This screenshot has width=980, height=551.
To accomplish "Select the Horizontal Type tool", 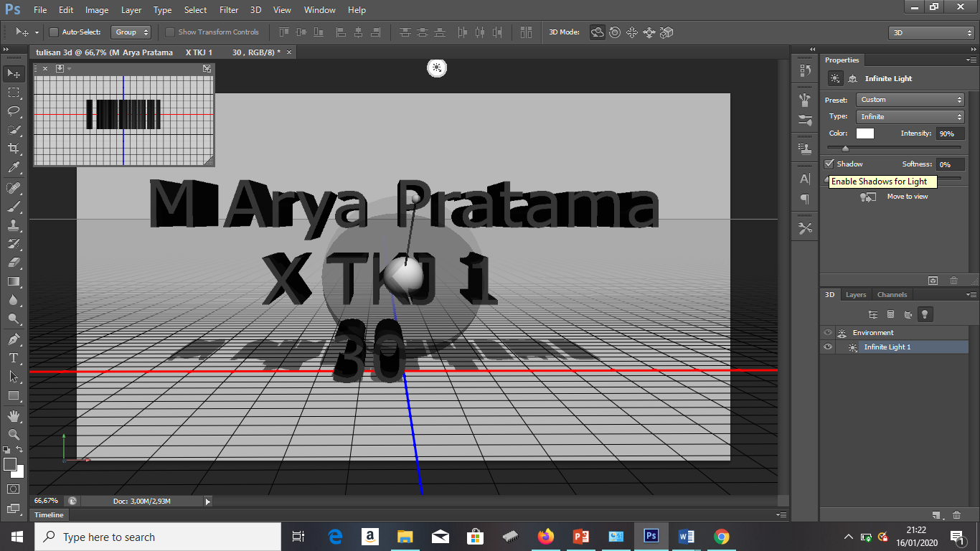I will [x=13, y=357].
